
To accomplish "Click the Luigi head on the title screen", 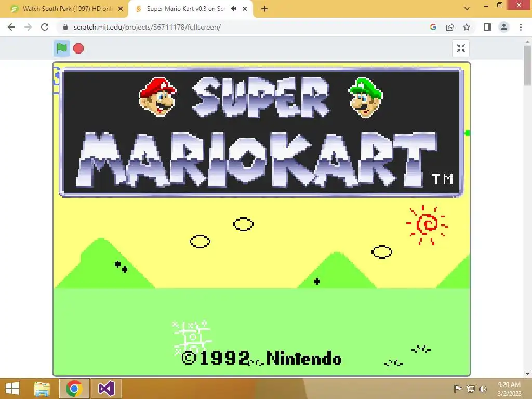I will [366, 98].
